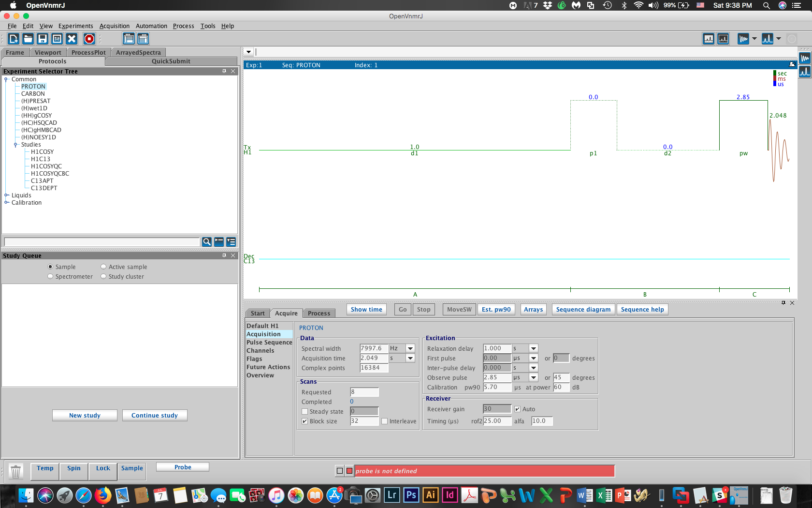Image resolution: width=812 pixels, height=508 pixels.
Task: Select the Spectrometer radio button
Action: (x=50, y=276)
